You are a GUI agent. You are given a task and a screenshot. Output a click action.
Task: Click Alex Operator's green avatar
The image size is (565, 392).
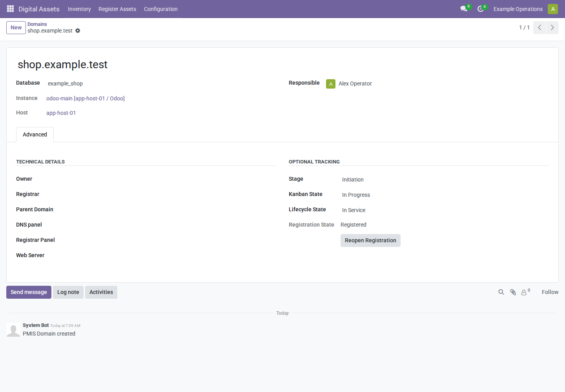(x=331, y=84)
